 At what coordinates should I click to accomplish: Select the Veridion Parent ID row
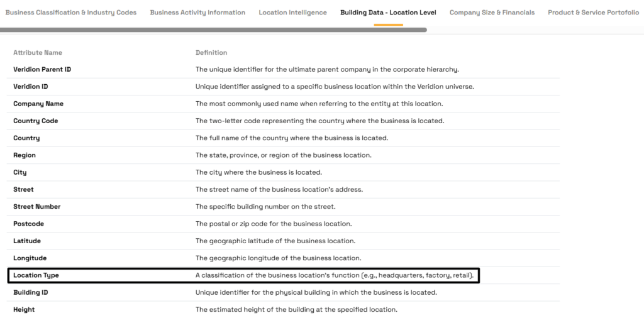(42, 69)
